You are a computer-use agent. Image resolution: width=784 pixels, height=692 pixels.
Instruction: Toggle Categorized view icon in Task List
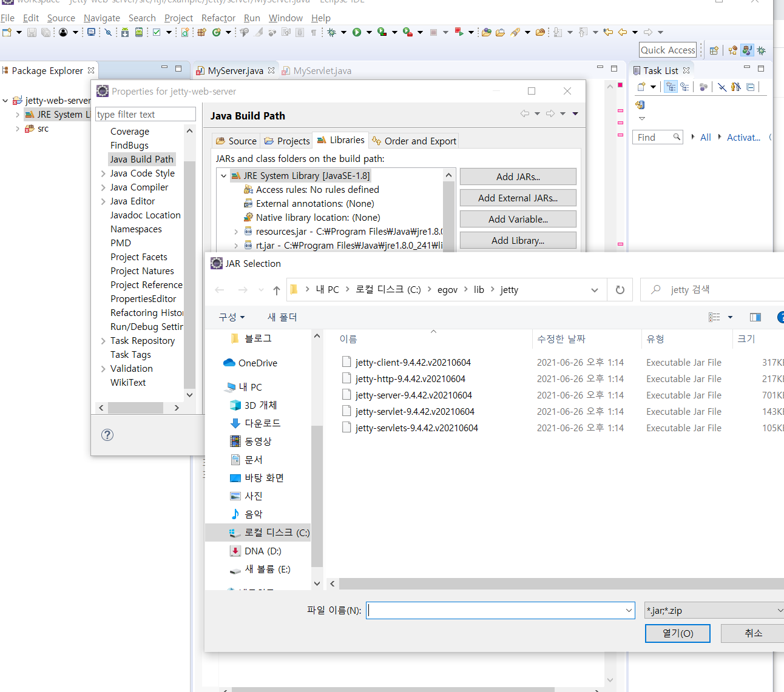tap(671, 87)
